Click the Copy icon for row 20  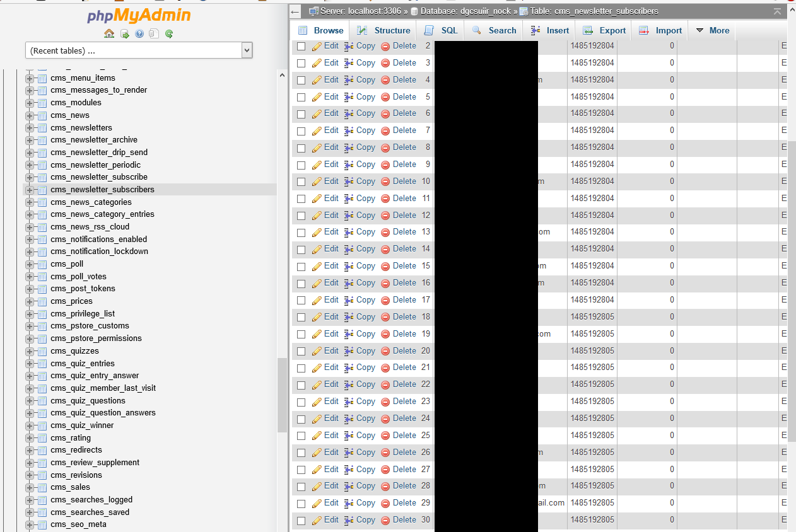pos(349,351)
